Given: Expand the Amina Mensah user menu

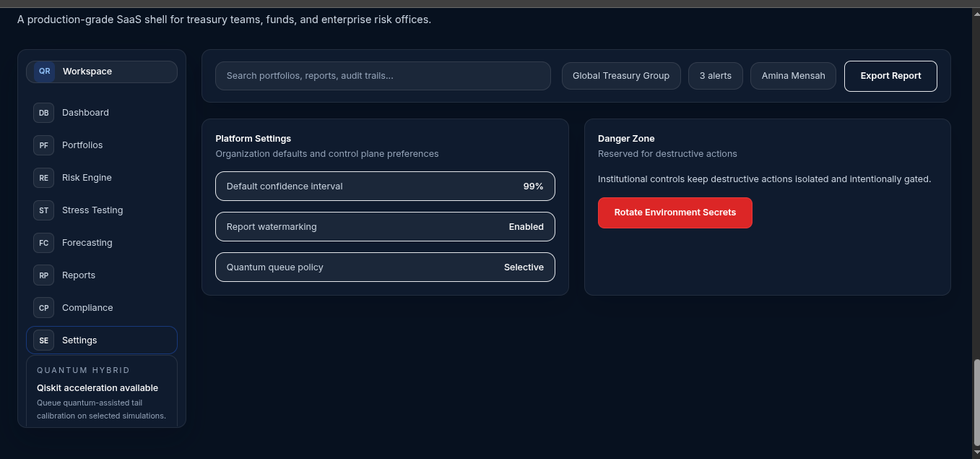Looking at the screenshot, I should tap(793, 76).
